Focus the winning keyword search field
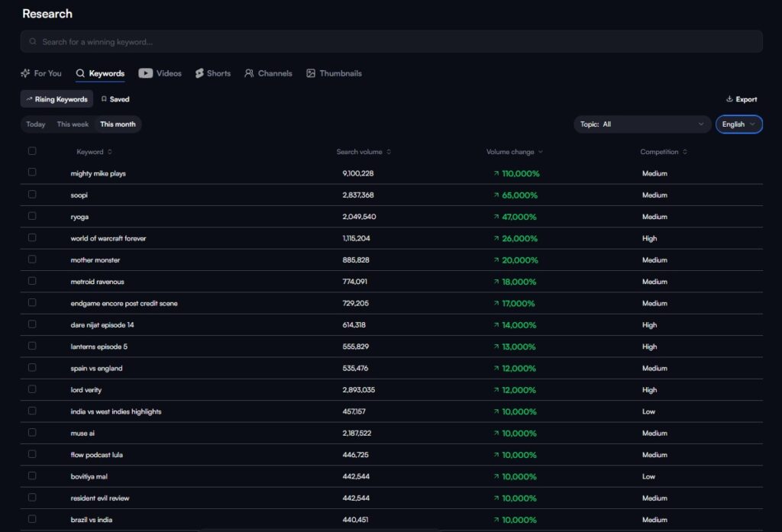 coord(392,42)
